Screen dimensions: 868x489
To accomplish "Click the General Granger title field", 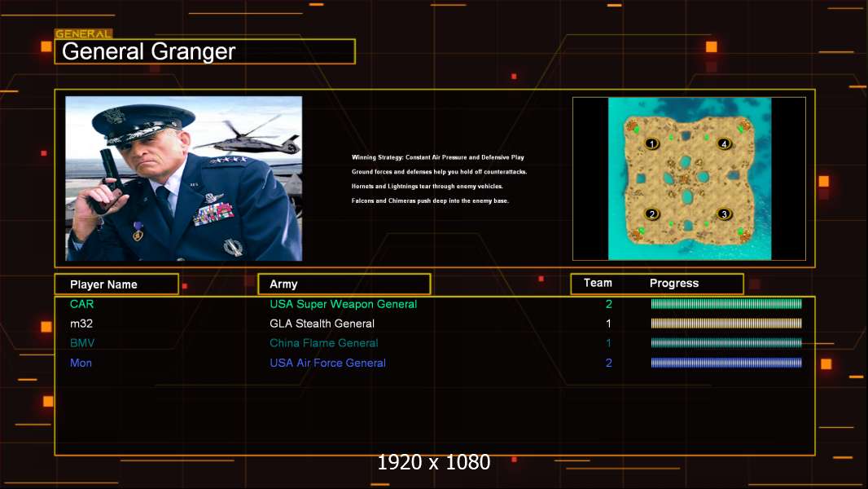I will 205,51.
